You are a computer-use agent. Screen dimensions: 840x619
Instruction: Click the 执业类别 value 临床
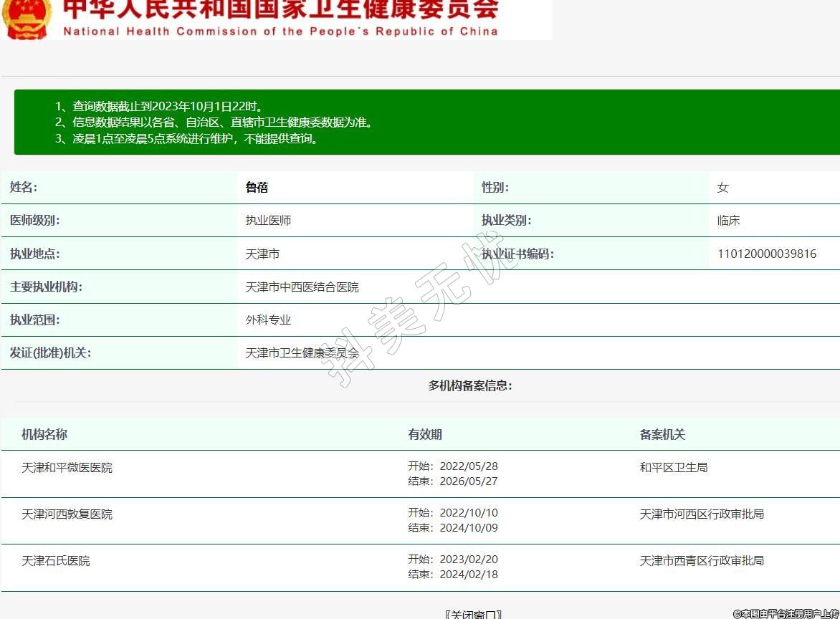pyautogui.click(x=728, y=221)
